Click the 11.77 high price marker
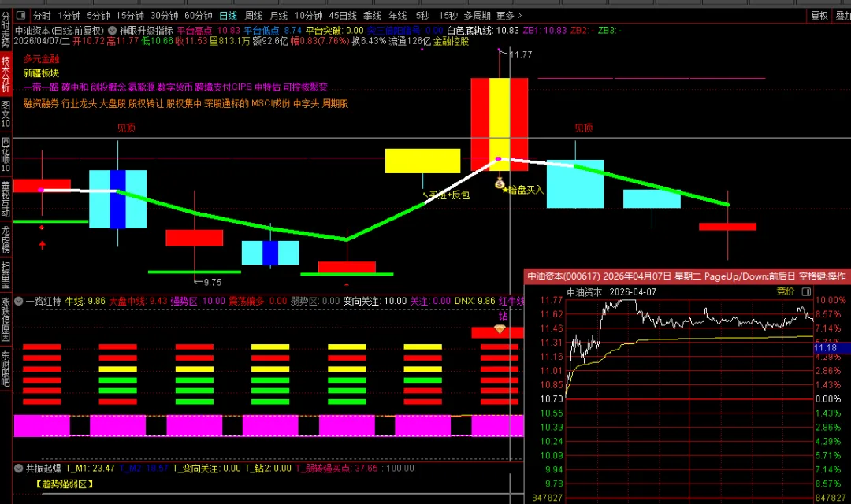Viewport: 851px width, 504px height. 521,55
